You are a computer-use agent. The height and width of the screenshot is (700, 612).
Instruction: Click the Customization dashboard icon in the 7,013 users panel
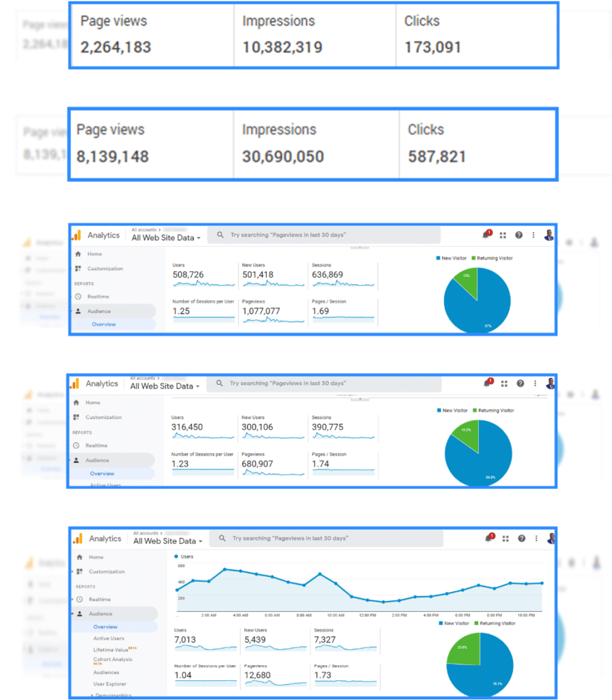click(x=80, y=571)
